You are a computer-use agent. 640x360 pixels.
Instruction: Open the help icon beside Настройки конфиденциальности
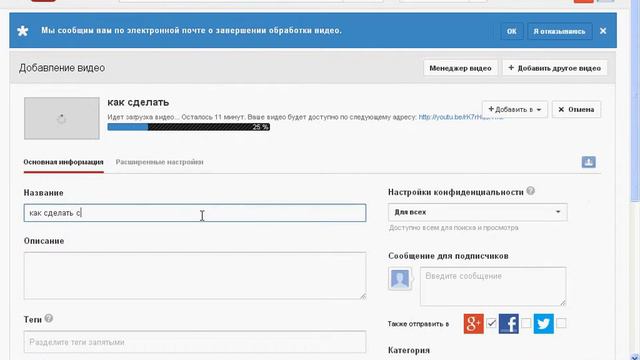point(530,191)
